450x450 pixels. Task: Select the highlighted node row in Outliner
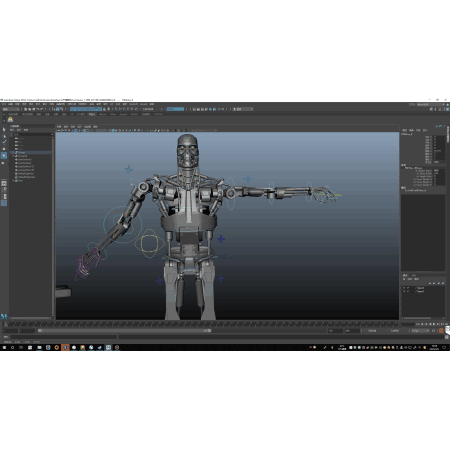click(31, 152)
